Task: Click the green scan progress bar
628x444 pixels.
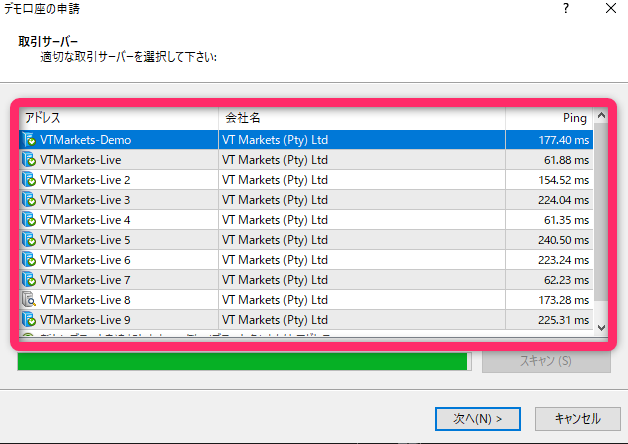Action: (x=244, y=362)
